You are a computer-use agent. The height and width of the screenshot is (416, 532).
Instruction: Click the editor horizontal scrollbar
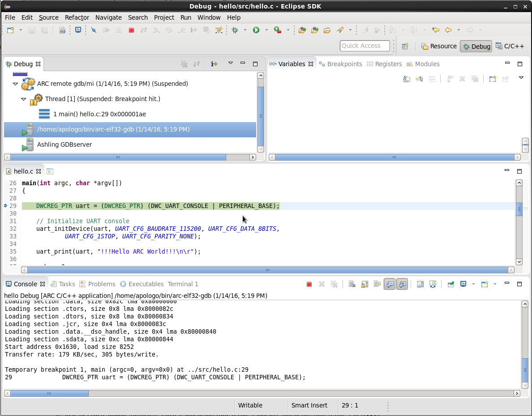coord(267,270)
